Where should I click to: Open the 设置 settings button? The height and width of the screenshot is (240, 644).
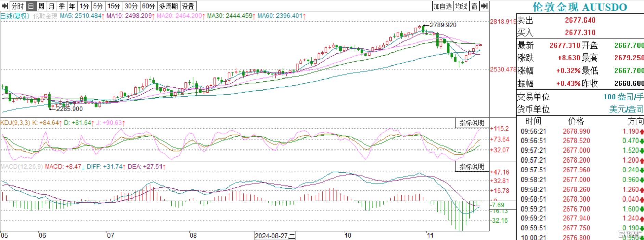(x=188, y=6)
